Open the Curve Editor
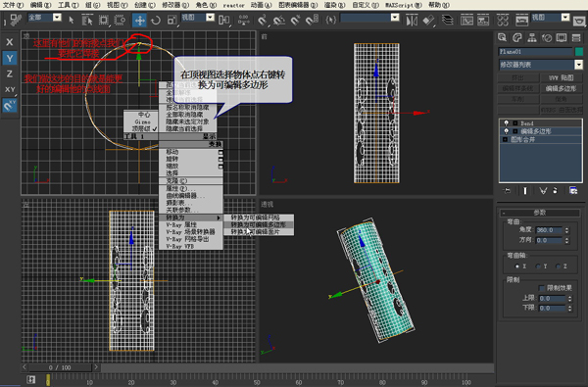Screen dimensions: 588x387 click(x=466, y=20)
